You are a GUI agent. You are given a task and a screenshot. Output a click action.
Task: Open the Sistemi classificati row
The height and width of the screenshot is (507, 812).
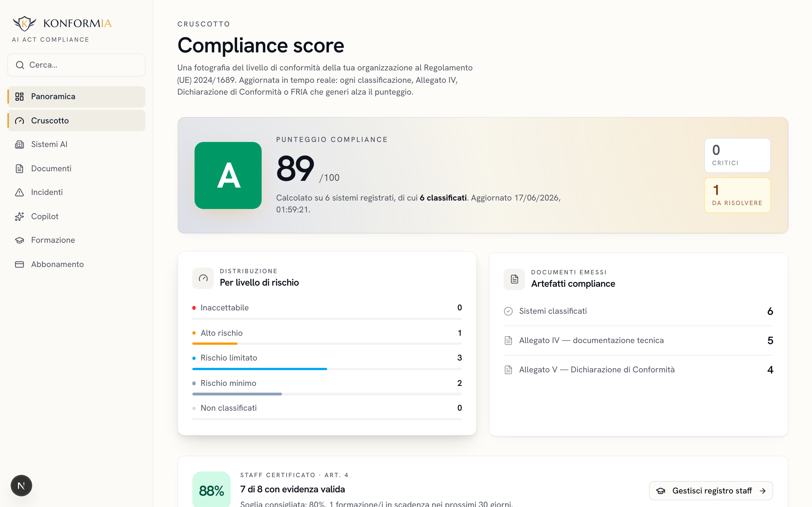(638, 311)
